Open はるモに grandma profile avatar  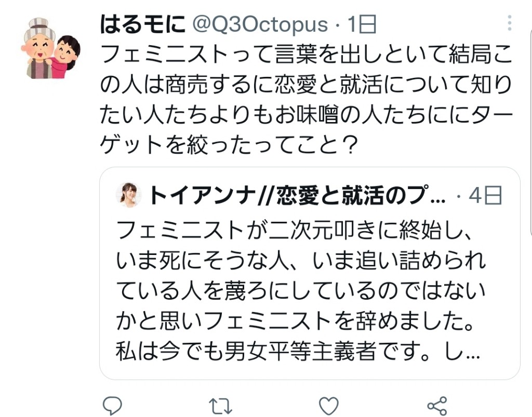(x=51, y=48)
